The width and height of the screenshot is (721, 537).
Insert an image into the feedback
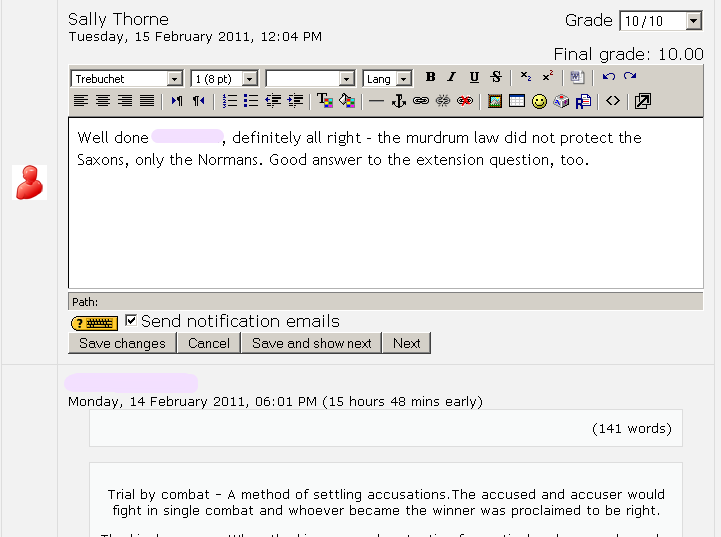(x=494, y=101)
